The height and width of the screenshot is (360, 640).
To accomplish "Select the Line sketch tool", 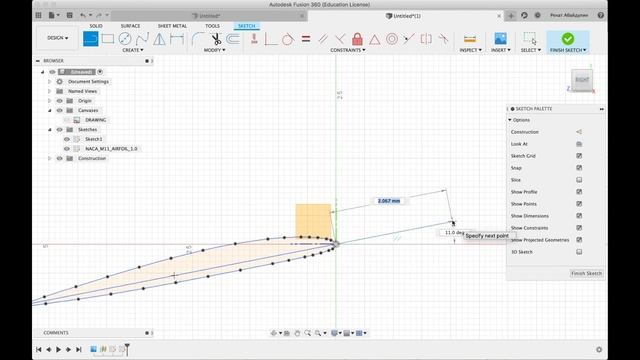I will pos(91,39).
